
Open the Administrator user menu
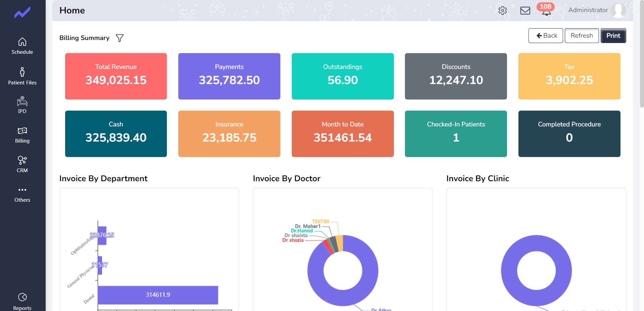tap(588, 10)
